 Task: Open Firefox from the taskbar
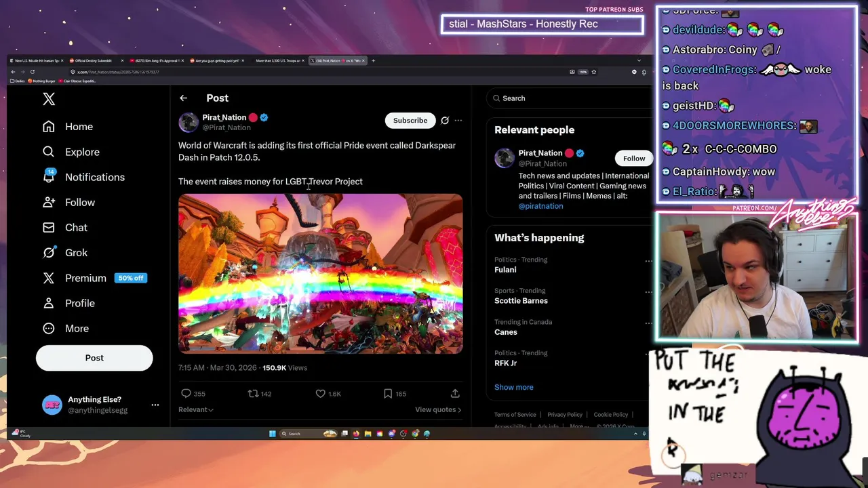click(356, 434)
